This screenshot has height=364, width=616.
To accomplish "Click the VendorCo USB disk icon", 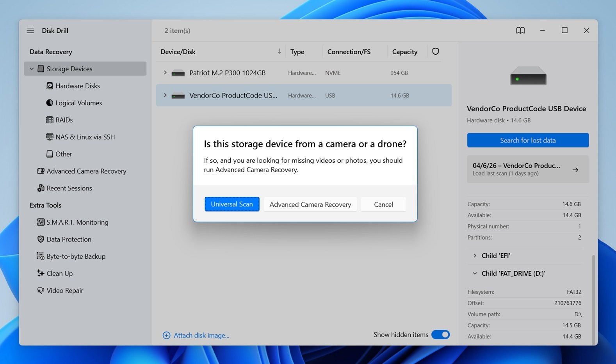I will point(178,96).
